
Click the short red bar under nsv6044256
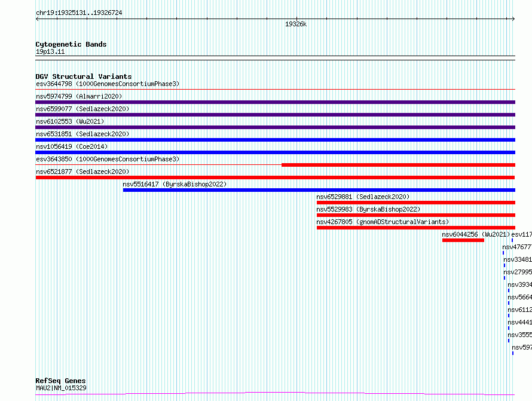pos(463,240)
